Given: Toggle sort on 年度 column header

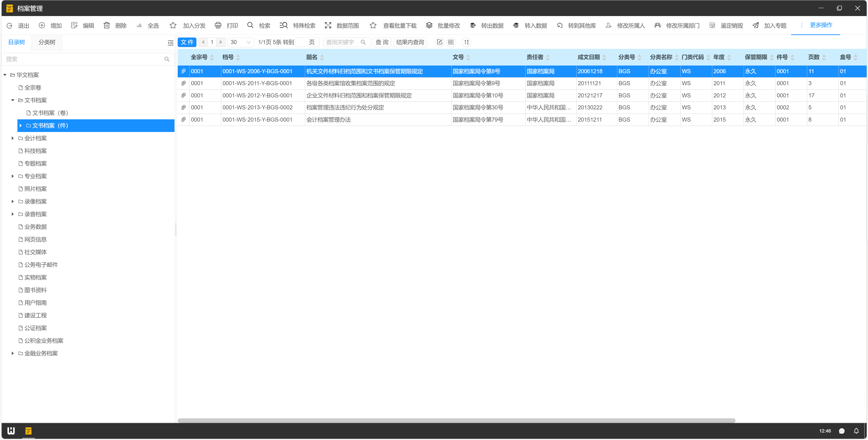Looking at the screenshot, I should (729, 57).
